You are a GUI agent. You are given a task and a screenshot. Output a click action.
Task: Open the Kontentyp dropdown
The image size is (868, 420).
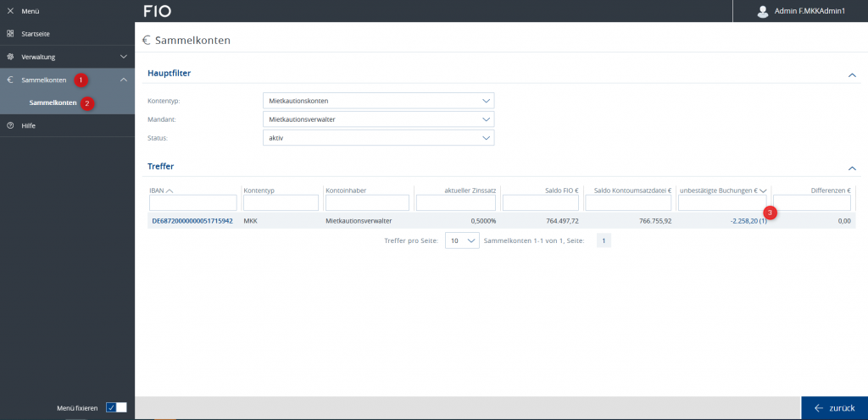point(378,101)
